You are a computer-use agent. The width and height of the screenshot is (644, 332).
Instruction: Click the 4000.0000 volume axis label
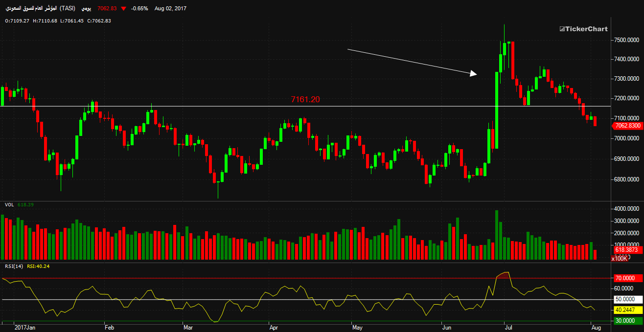(626, 209)
